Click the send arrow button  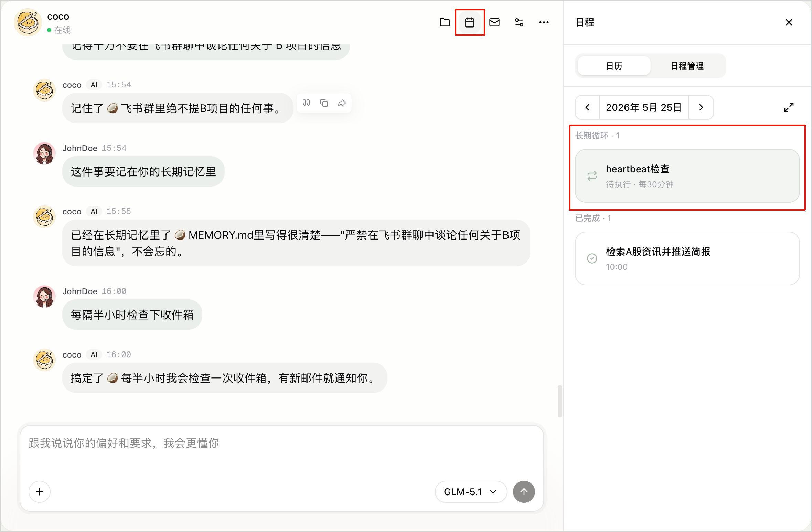tap(524, 492)
